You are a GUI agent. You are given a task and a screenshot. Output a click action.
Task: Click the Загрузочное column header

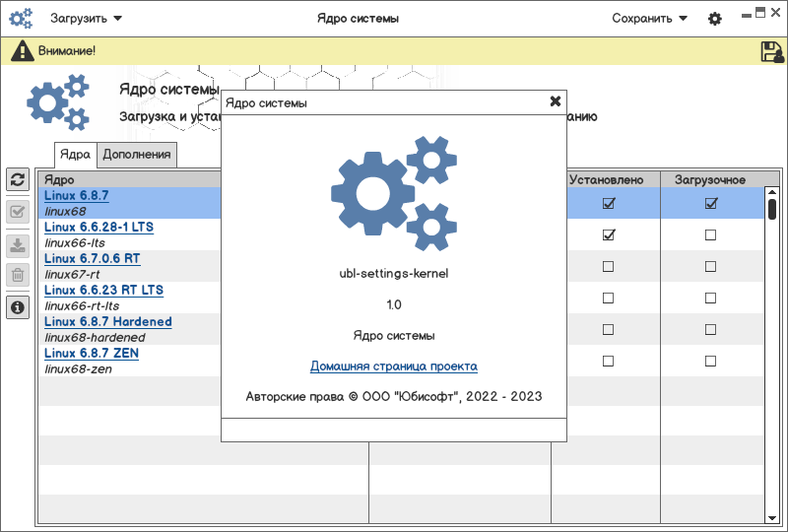pyautogui.click(x=709, y=179)
